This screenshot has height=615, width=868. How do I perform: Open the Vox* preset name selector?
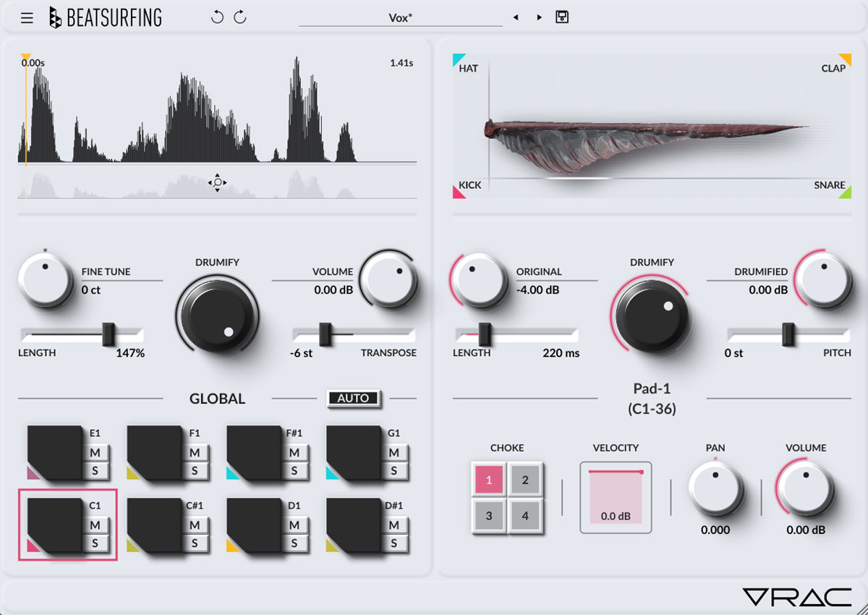[x=400, y=18]
